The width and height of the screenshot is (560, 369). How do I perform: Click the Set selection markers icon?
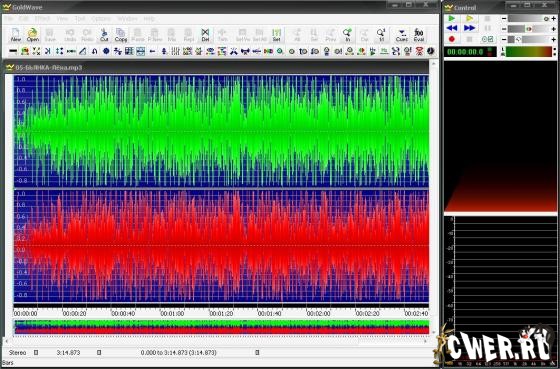pyautogui.click(x=276, y=35)
